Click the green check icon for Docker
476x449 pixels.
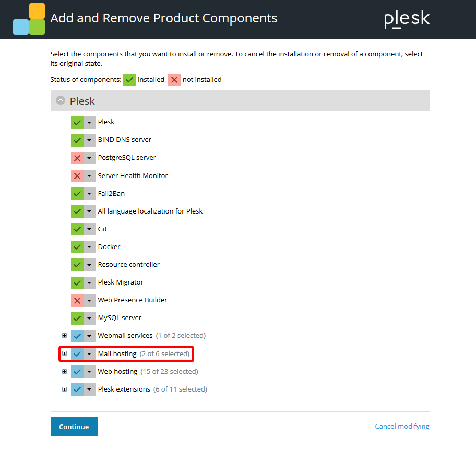[x=76, y=246]
